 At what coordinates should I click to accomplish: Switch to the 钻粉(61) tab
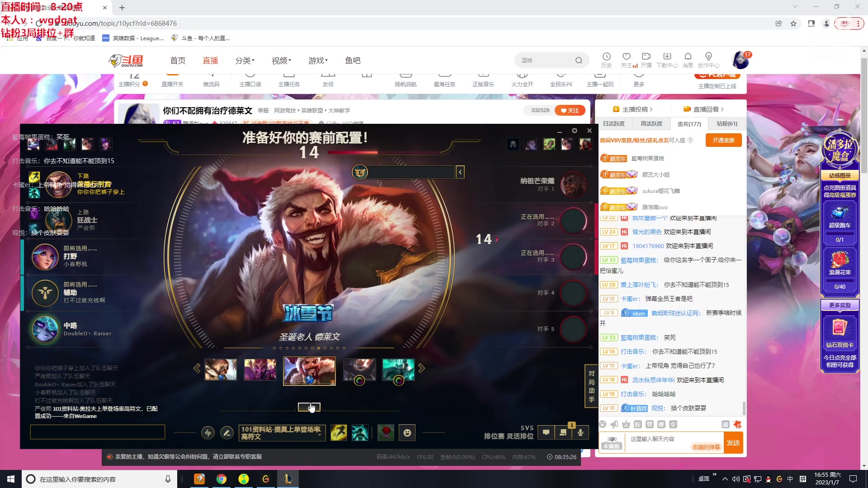tap(726, 124)
